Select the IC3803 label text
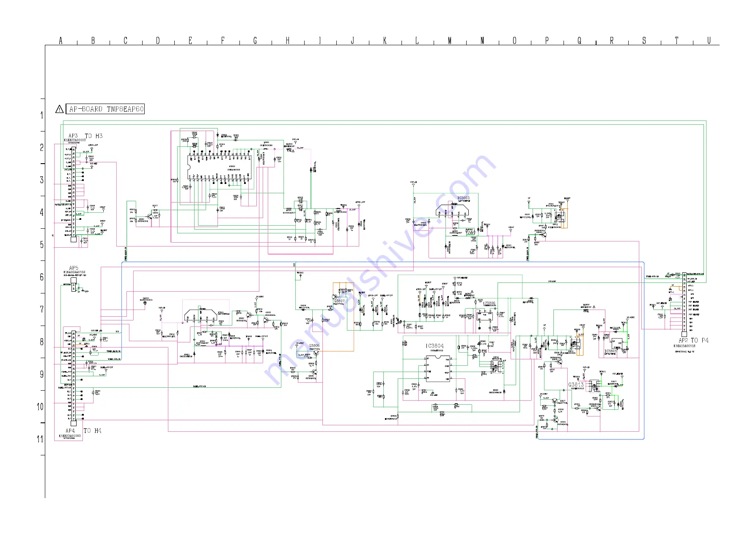This screenshot has width=756, height=534. [463, 198]
